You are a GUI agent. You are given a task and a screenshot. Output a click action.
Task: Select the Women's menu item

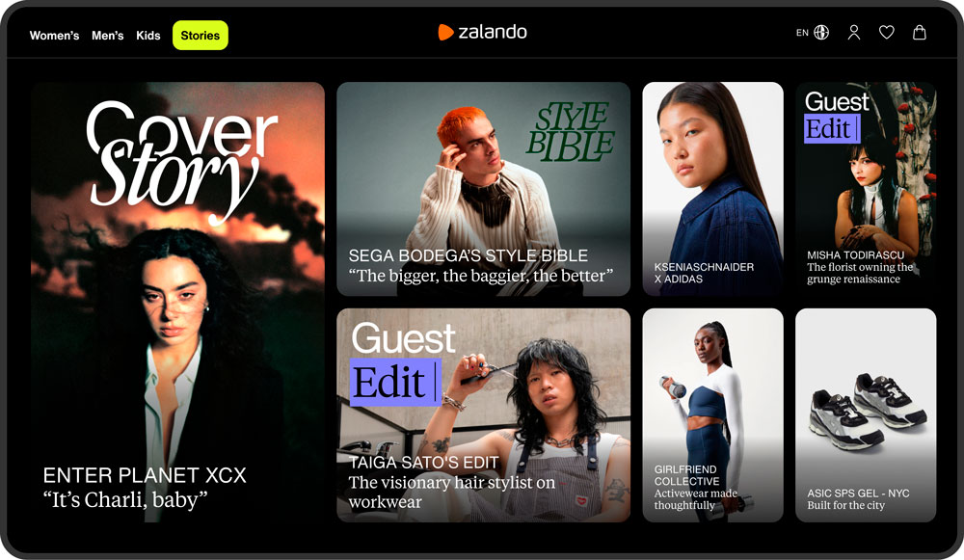54,36
